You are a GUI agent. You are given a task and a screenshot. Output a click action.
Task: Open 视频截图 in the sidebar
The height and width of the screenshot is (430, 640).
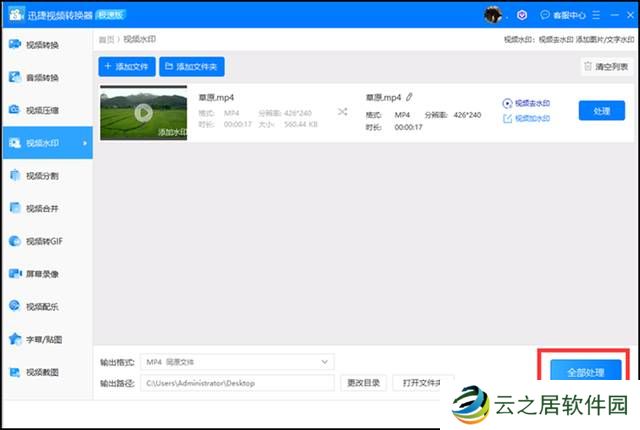(42, 372)
